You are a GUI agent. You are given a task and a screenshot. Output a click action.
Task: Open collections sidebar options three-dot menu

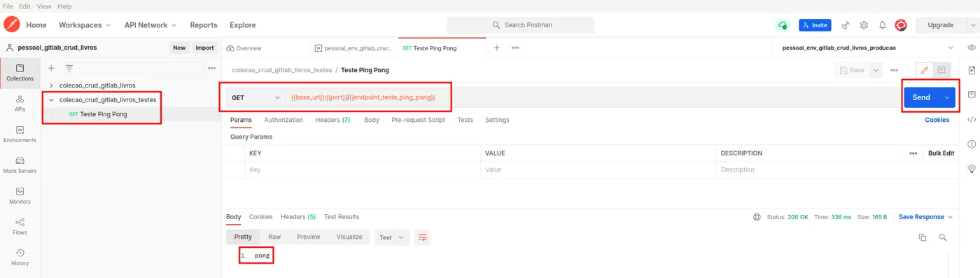click(x=211, y=68)
